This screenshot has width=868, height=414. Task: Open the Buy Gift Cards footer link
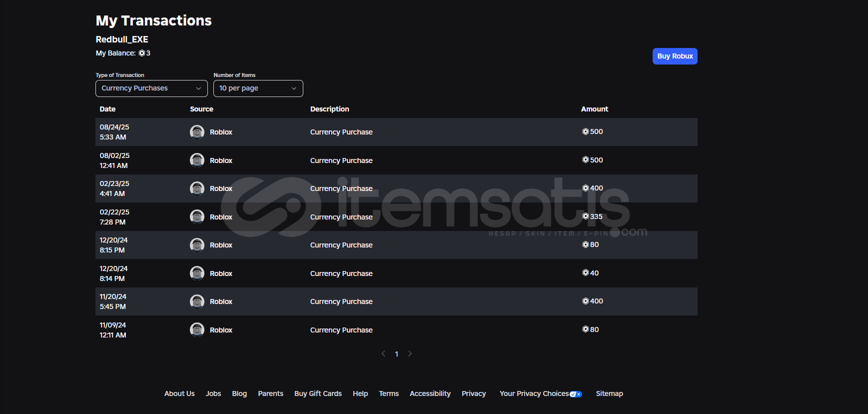318,393
